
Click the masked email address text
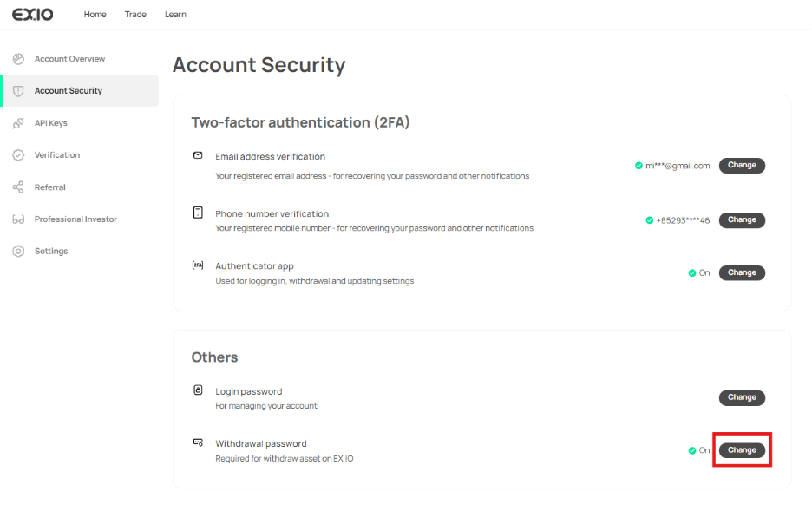(678, 166)
